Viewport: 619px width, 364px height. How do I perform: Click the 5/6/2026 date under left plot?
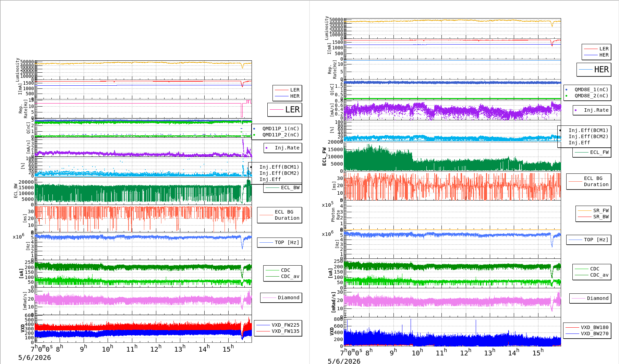click(35, 358)
